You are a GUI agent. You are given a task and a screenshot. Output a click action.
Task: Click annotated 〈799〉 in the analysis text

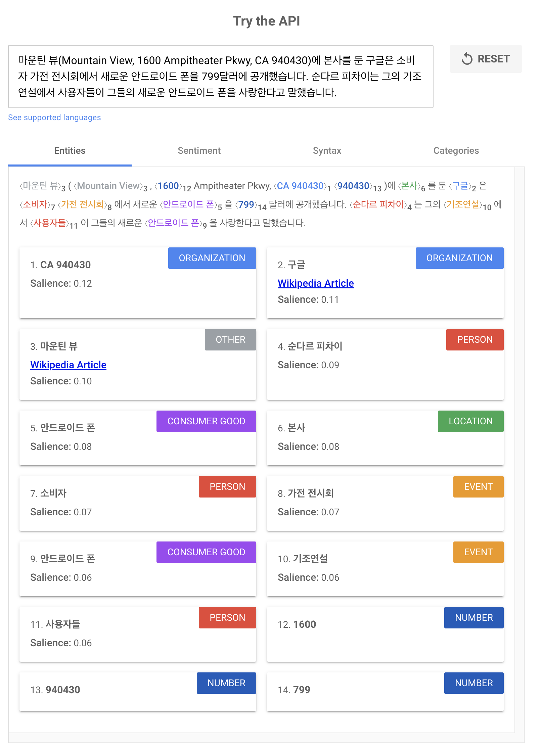pos(246,204)
